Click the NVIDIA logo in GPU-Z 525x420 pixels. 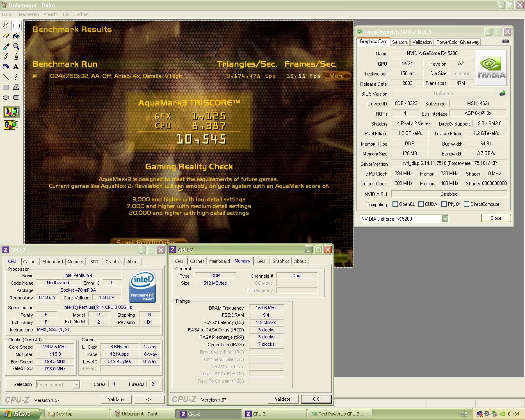coord(491,68)
